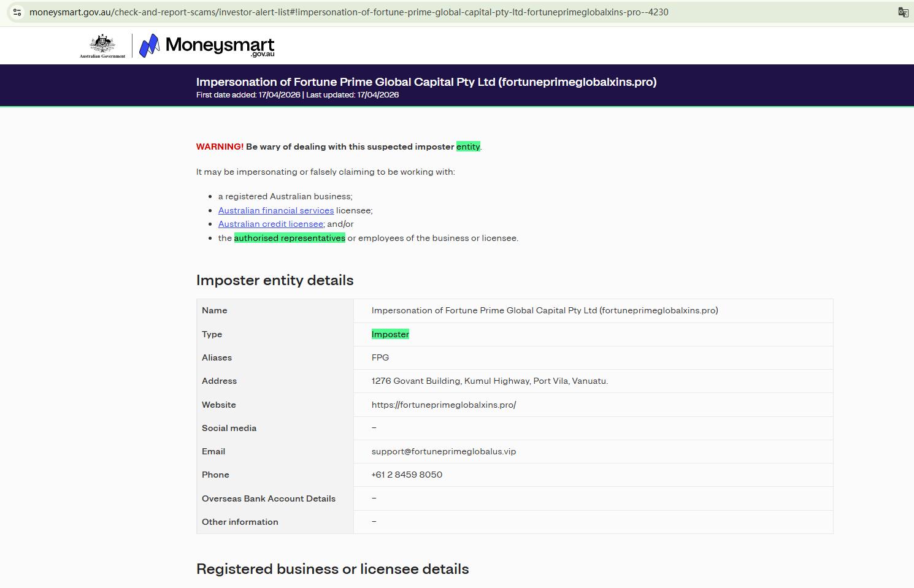
Task: Open the translate page icon
Action: pos(903,12)
